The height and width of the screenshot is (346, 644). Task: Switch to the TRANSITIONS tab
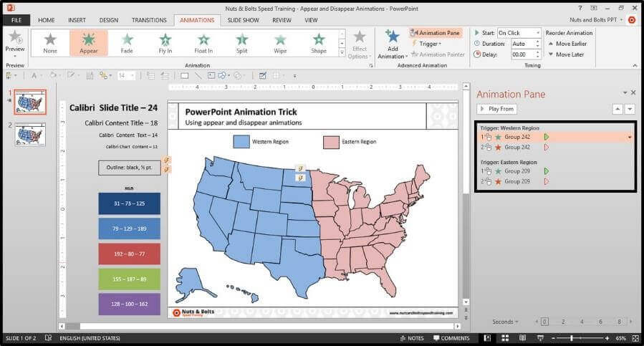click(149, 20)
